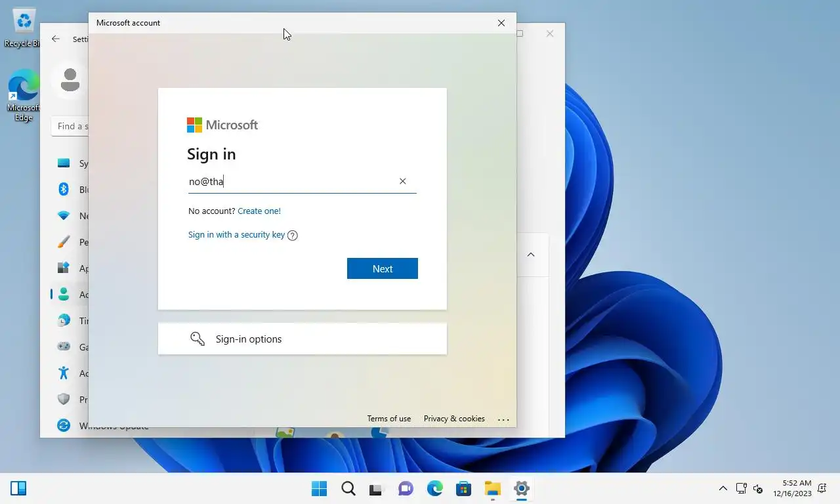Screen dimensions: 840x504
Task: Open the Microsoft Edge desktop shortcut
Action: point(23,96)
